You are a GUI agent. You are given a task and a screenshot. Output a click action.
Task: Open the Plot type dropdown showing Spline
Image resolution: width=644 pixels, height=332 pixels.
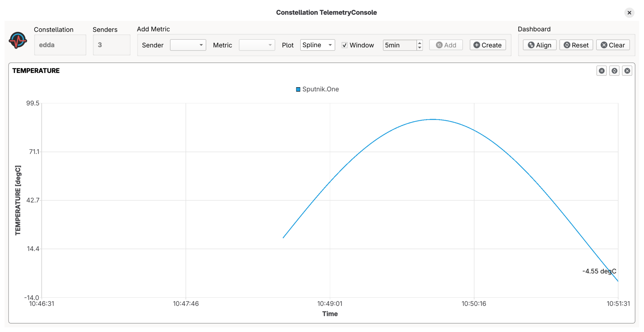[x=317, y=45]
